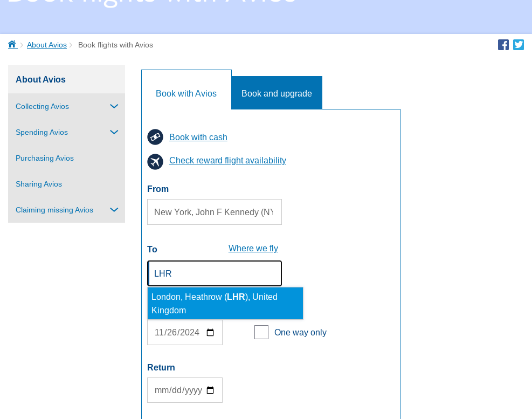The height and width of the screenshot is (419, 532).
Task: Click the cash icon beside Book with cash
Action: 155,137
